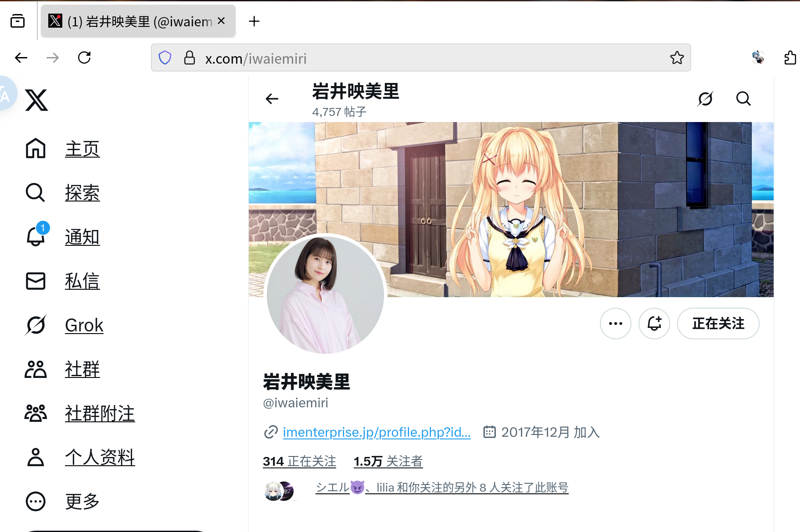800x532 pixels.
Task: Open Grok label in the sidebar menu
Action: pyautogui.click(x=84, y=325)
